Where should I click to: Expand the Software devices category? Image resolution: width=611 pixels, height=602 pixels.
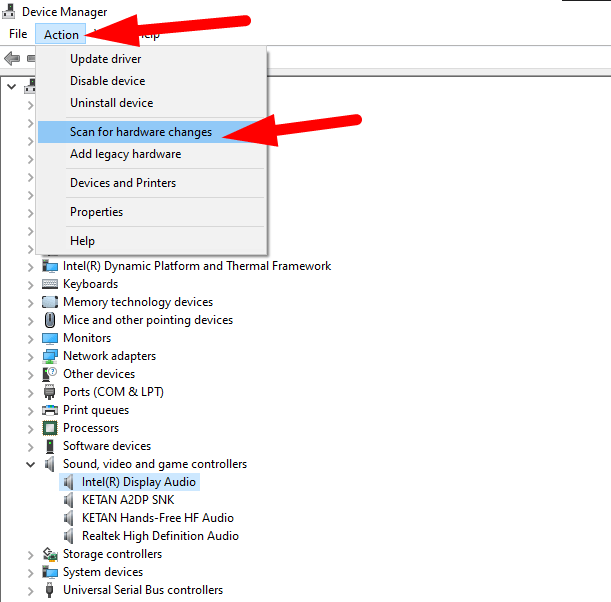(31, 446)
